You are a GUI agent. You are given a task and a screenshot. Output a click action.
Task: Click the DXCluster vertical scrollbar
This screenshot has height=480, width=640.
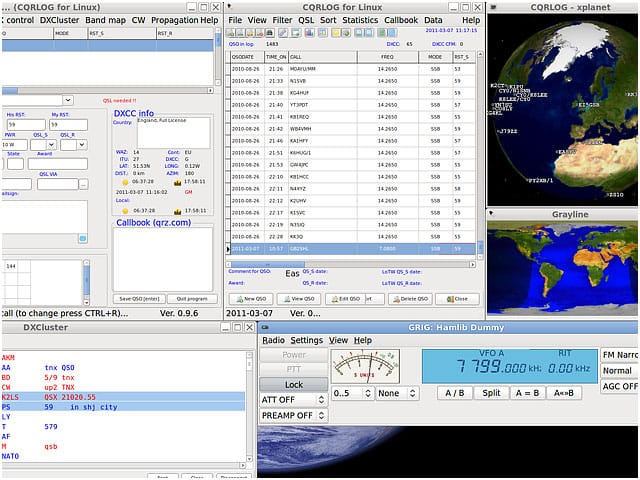(249, 406)
